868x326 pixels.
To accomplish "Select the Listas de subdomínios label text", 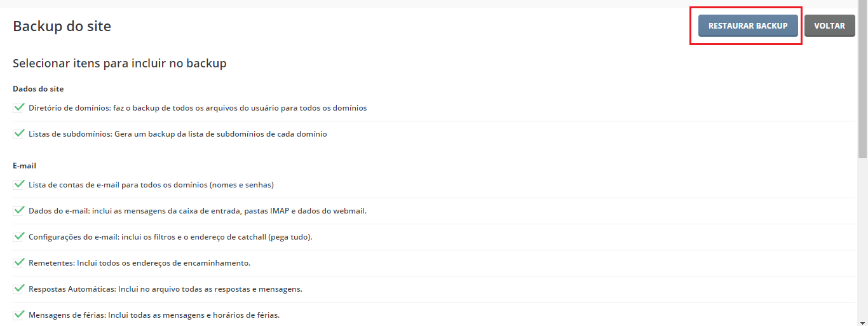I will [x=177, y=134].
